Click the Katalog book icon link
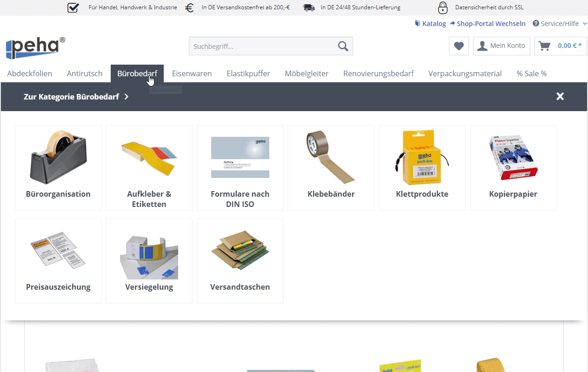Image resolution: width=588 pixels, height=372 pixels. [x=430, y=23]
